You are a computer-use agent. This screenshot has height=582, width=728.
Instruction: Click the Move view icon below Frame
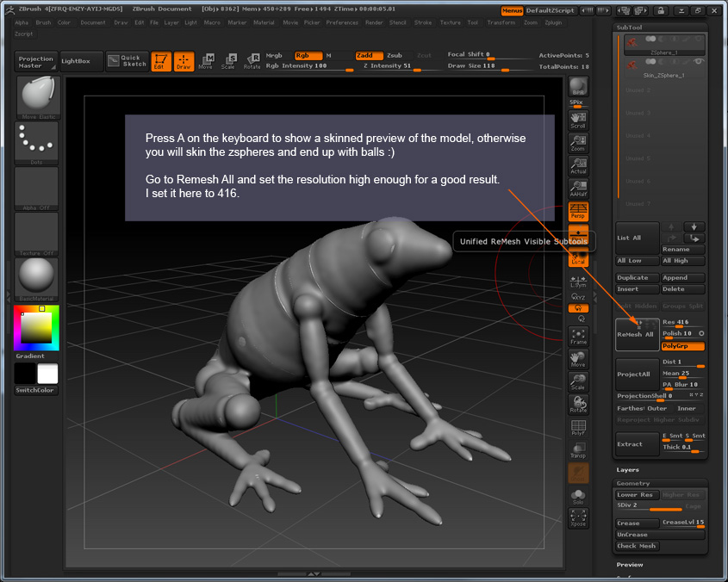coord(578,359)
